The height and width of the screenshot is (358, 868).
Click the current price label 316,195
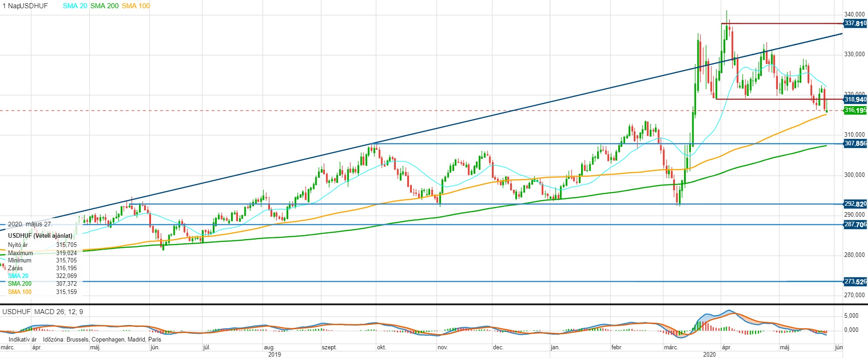855,110
